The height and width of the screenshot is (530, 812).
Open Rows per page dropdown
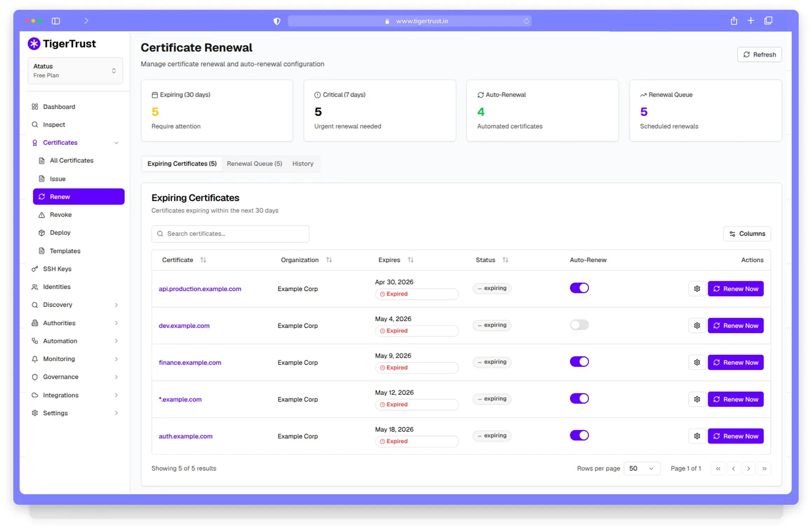coord(642,468)
